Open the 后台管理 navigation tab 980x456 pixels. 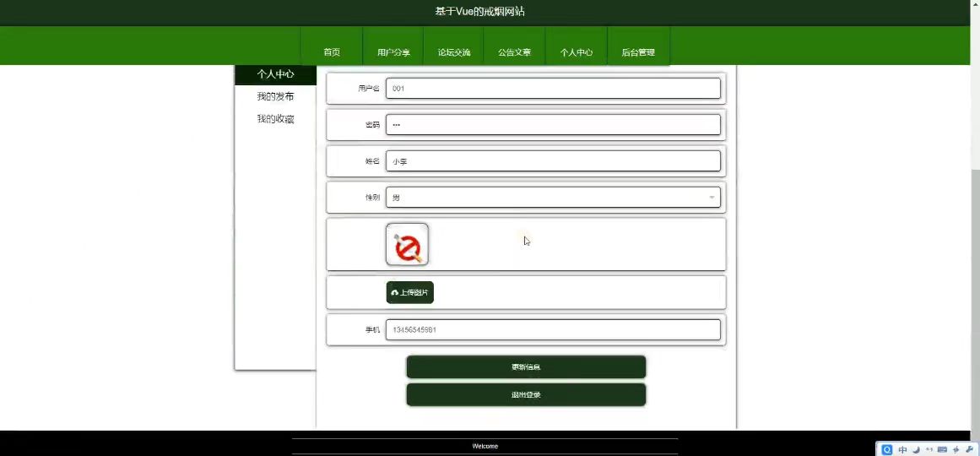tap(638, 46)
